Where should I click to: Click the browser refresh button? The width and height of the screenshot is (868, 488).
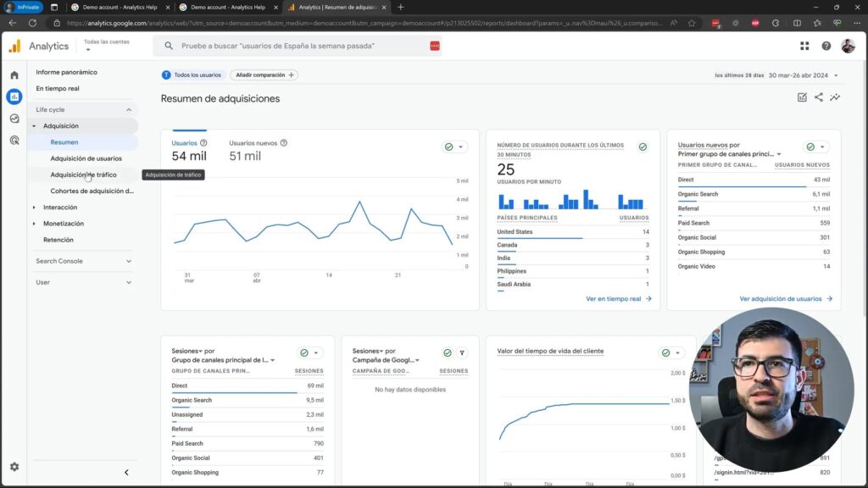[x=33, y=23]
